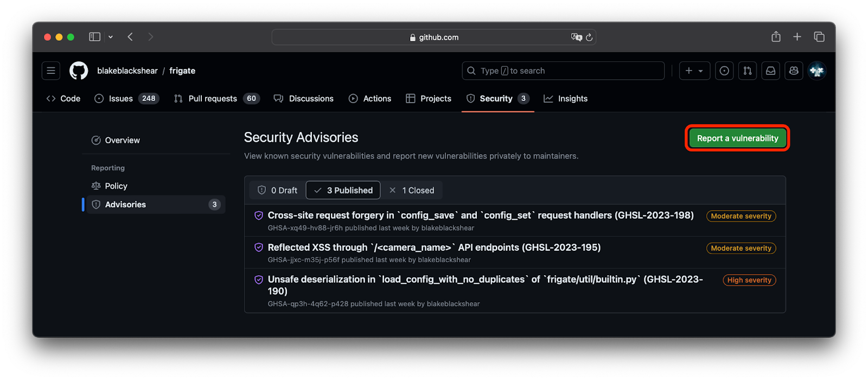Filter advisories by 3 Published
Image resolution: width=868 pixels, height=380 pixels.
click(x=343, y=190)
